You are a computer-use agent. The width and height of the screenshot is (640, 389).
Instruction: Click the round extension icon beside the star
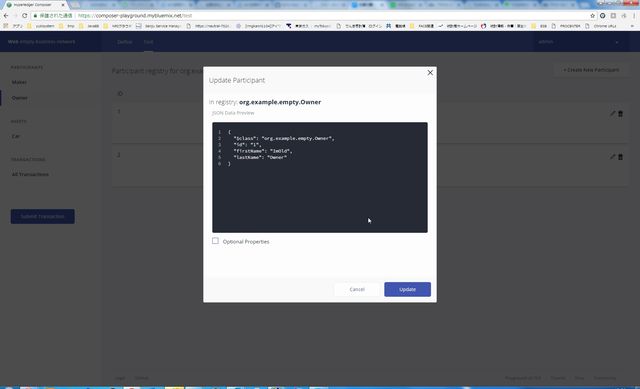602,16
